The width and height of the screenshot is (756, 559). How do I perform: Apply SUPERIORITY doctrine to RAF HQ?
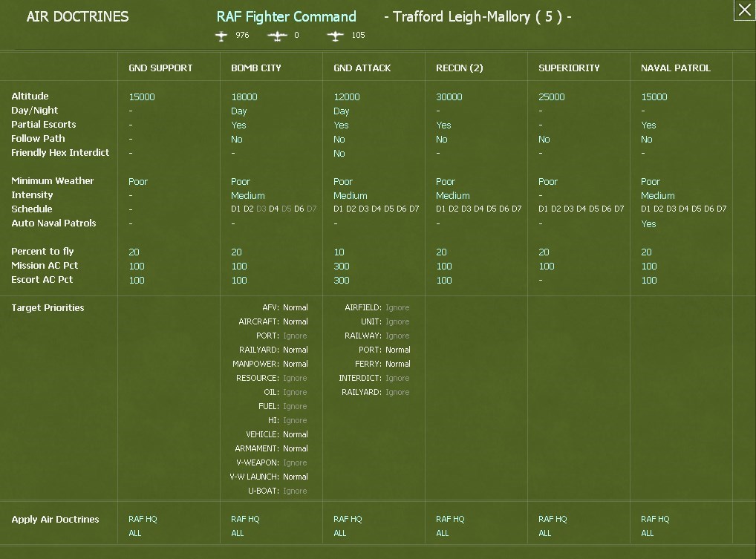click(553, 519)
